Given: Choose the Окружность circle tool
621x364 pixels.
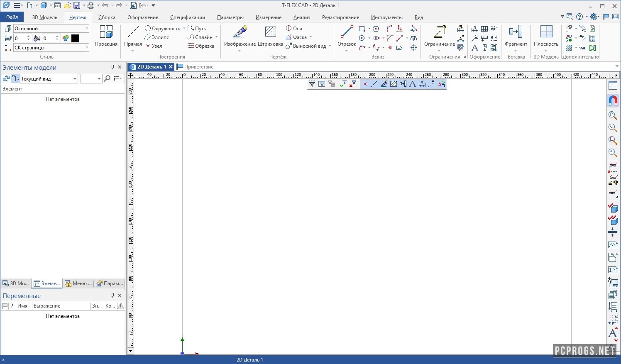Looking at the screenshot, I should (x=162, y=29).
